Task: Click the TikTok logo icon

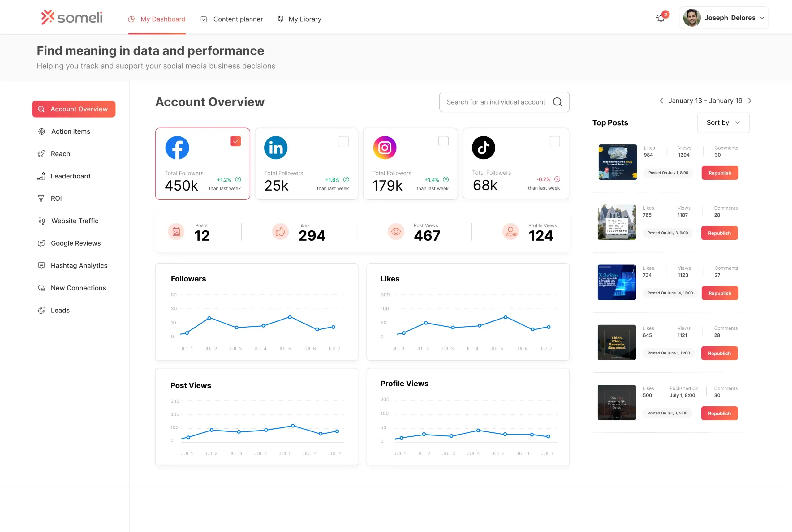Action: click(483, 148)
